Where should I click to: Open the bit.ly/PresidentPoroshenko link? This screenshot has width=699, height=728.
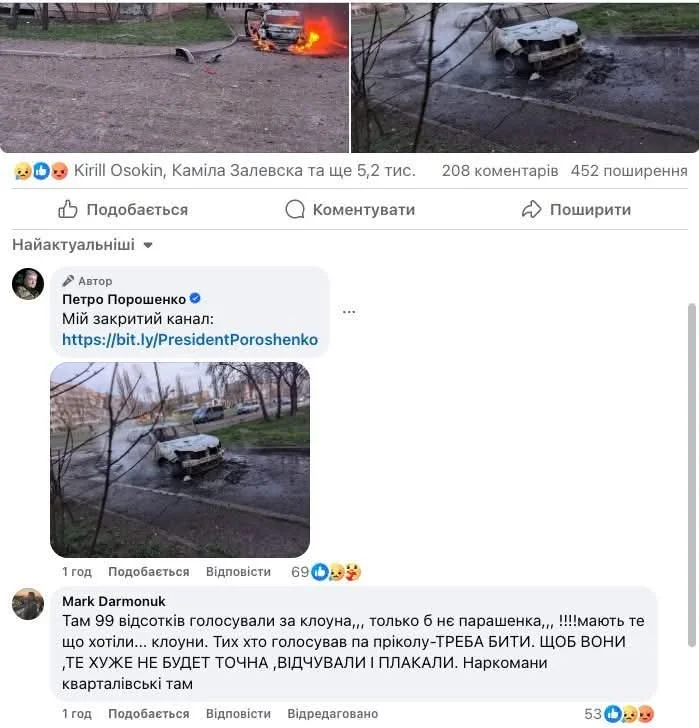(190, 339)
